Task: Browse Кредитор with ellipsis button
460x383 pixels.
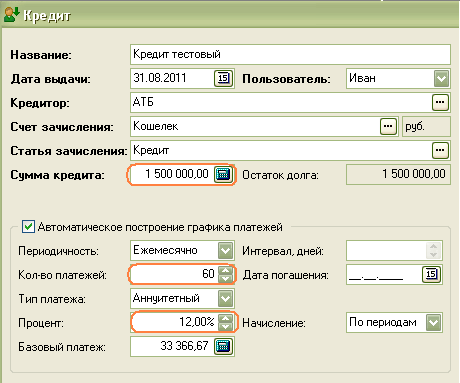Action: click(440, 102)
